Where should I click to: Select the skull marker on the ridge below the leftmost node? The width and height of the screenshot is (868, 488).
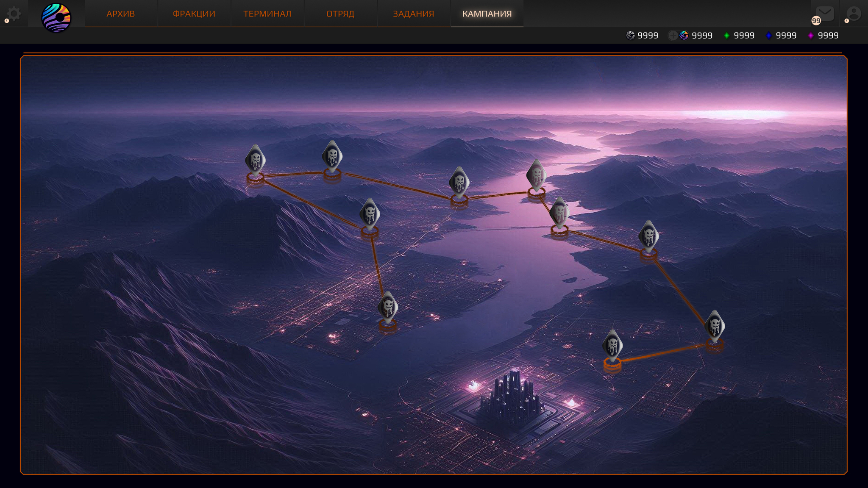[x=370, y=214]
